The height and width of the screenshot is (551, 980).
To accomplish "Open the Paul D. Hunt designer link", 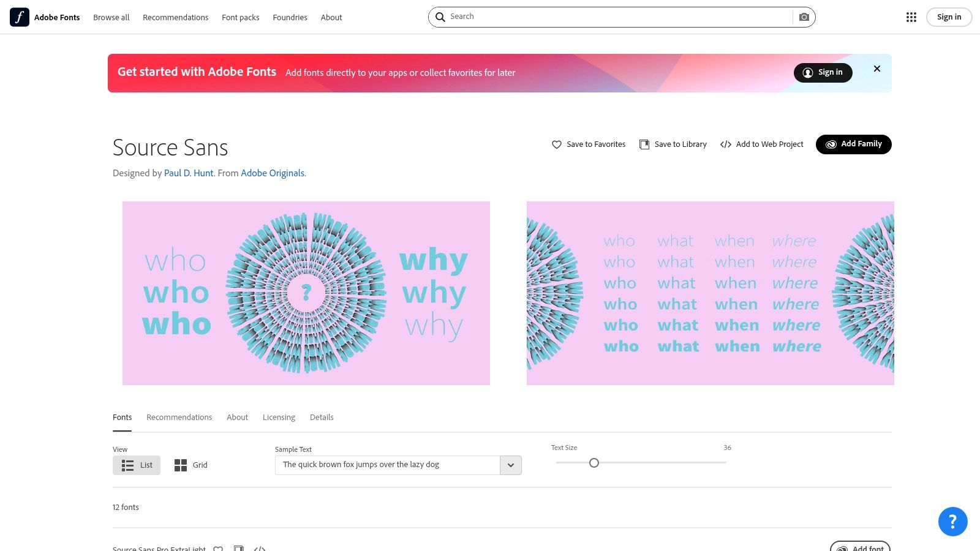I will 189,173.
